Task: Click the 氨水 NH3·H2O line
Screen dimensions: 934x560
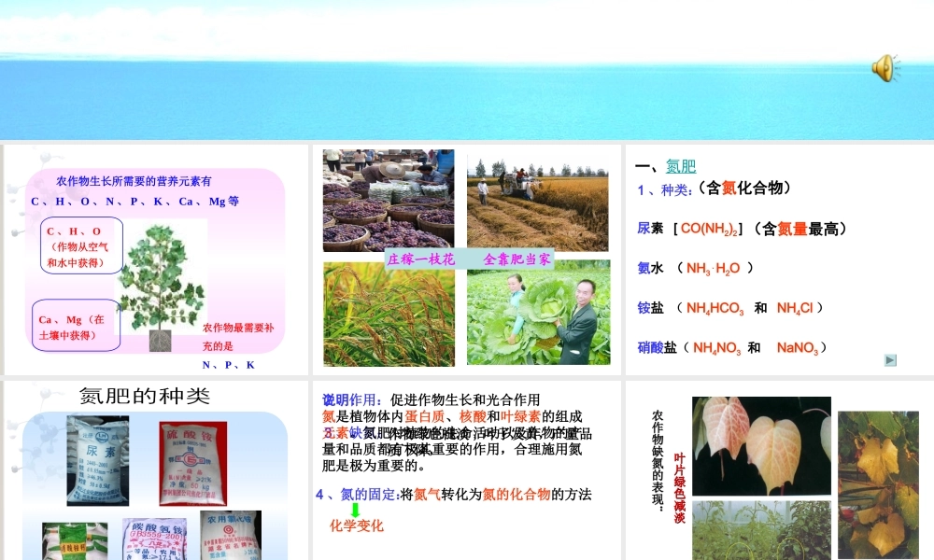Action: click(695, 268)
